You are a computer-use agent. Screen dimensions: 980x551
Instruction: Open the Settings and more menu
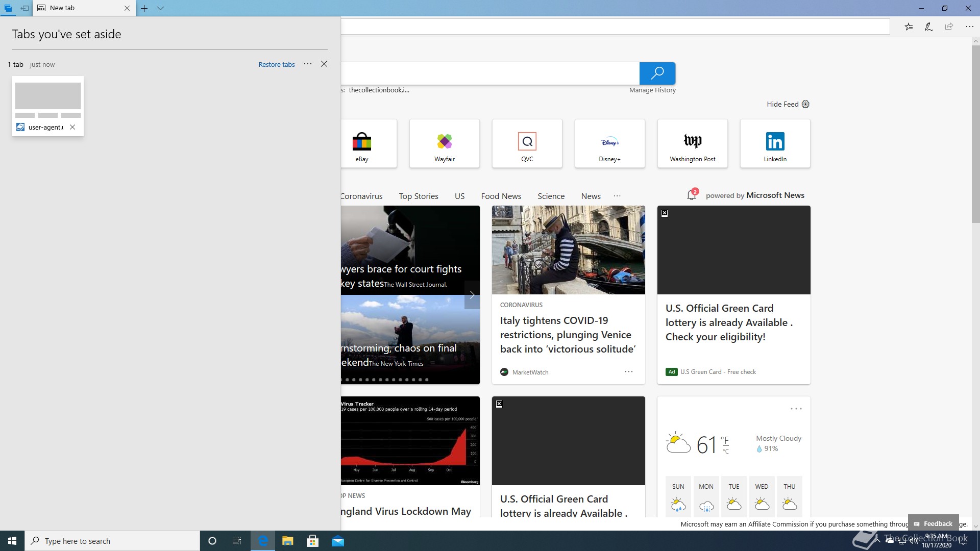click(x=969, y=27)
